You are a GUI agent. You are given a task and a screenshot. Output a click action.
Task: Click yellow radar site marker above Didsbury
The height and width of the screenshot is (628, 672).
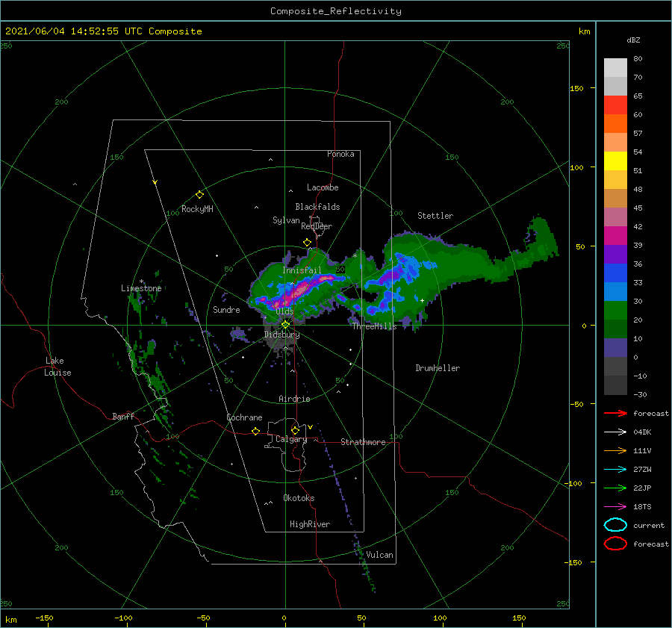click(285, 325)
